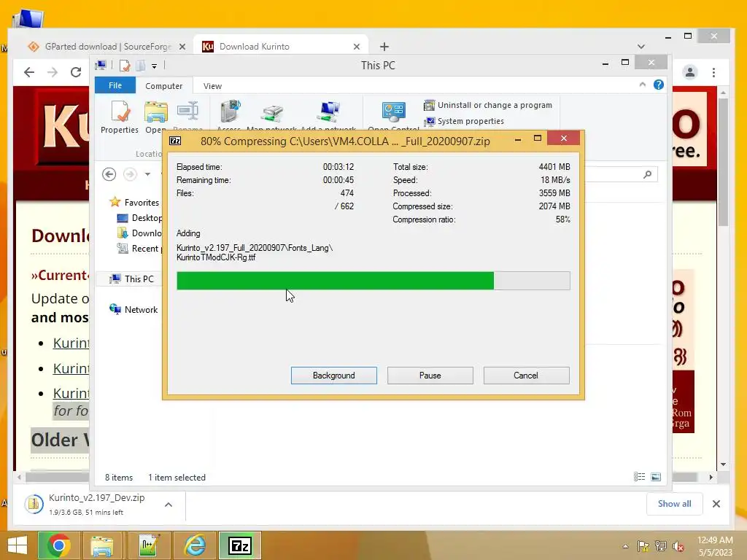Click quick access Properties icon in title bar
The width and height of the screenshot is (747, 560).
click(x=125, y=66)
